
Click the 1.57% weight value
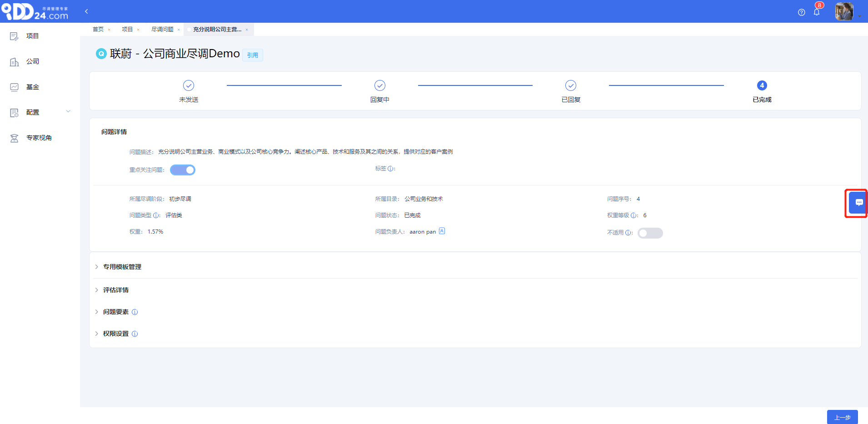click(x=155, y=232)
